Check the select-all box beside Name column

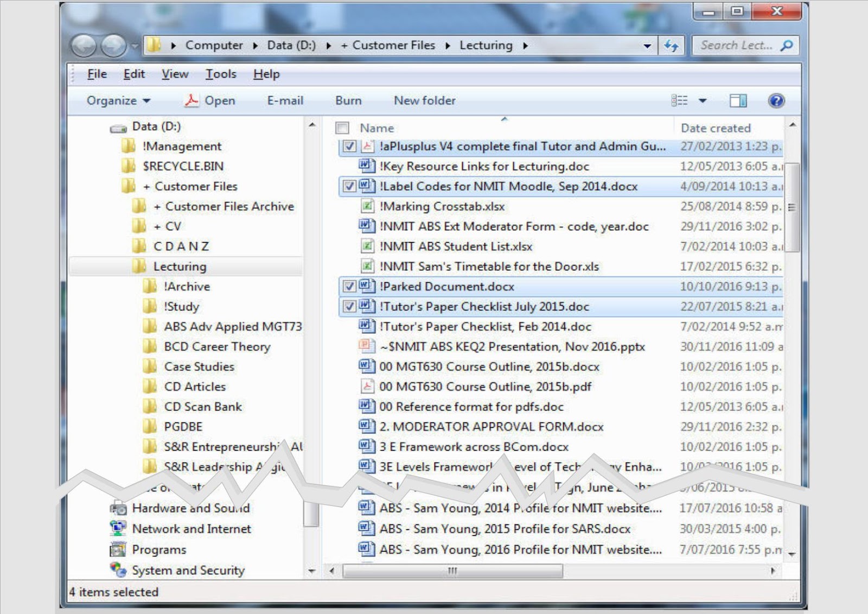341,128
